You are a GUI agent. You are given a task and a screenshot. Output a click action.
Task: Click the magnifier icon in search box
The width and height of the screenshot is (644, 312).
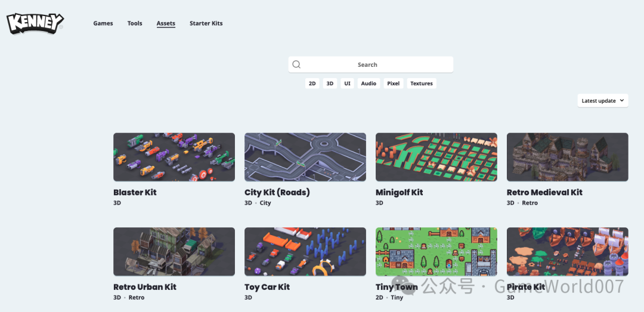click(x=296, y=64)
